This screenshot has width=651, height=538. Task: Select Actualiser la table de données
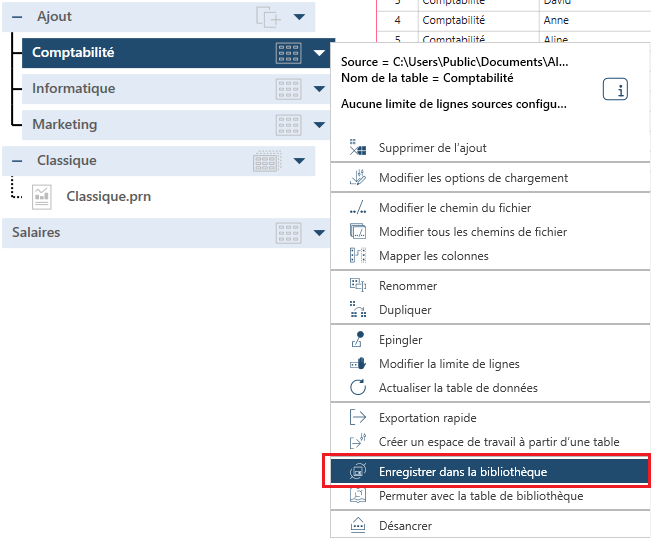458,388
